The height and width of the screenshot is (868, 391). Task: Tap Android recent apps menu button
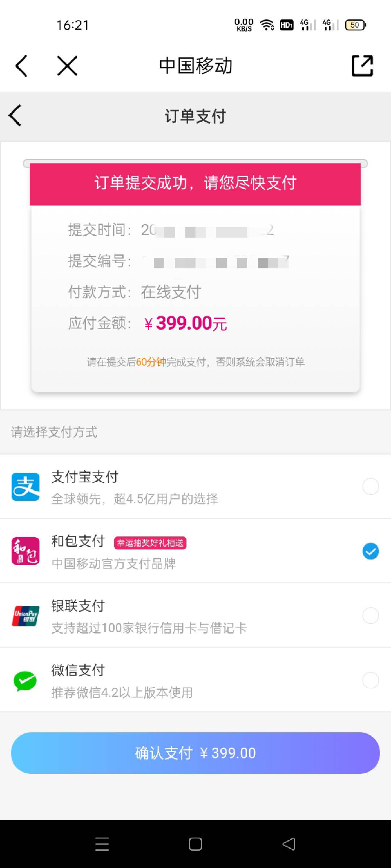[102, 844]
